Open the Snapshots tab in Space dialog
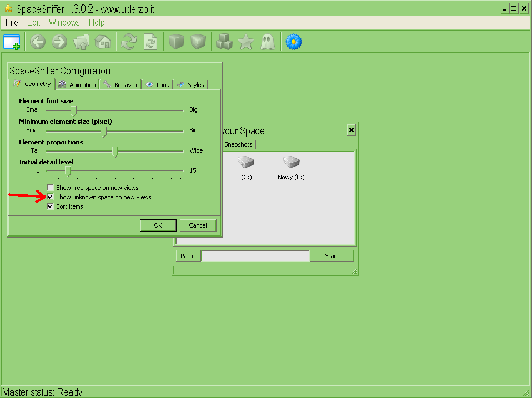This screenshot has width=532, height=398. point(238,144)
